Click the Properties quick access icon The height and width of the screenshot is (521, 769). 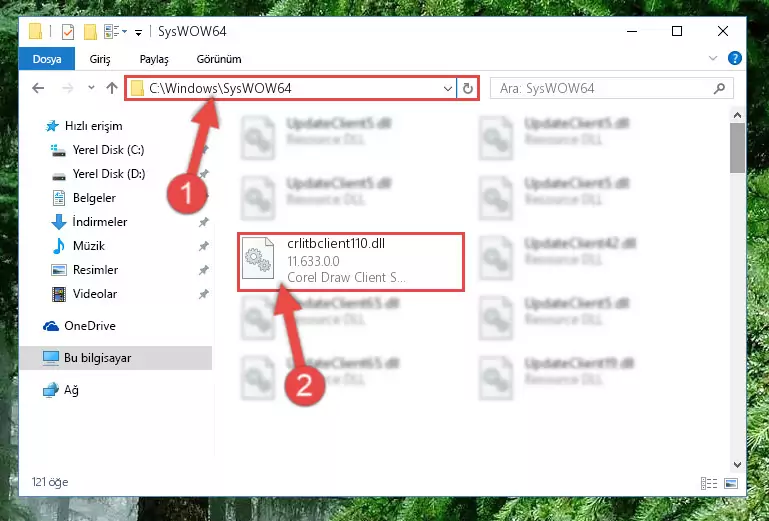tap(68, 32)
